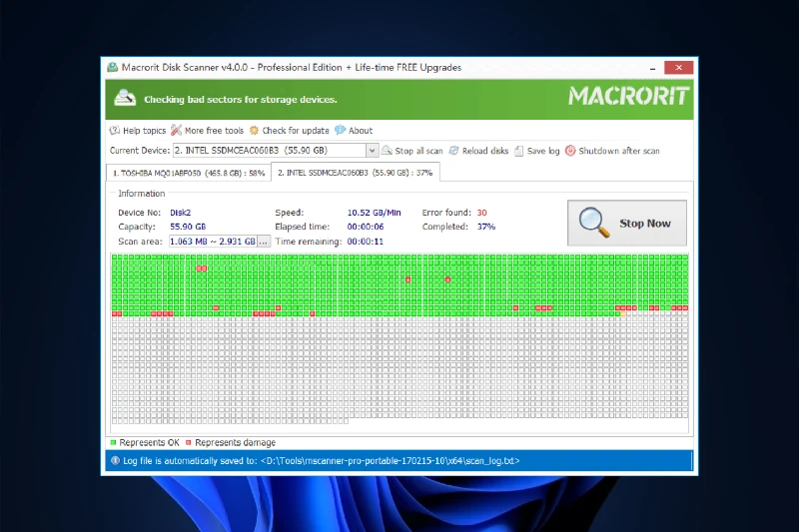Click the Device No Disk2 value
Image resolution: width=799 pixels, height=532 pixels.
pos(181,213)
